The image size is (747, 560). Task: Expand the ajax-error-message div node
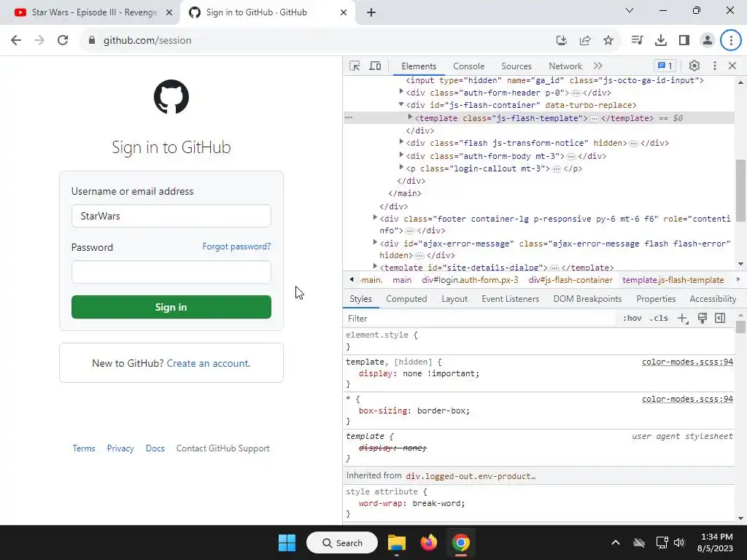pyautogui.click(x=375, y=242)
